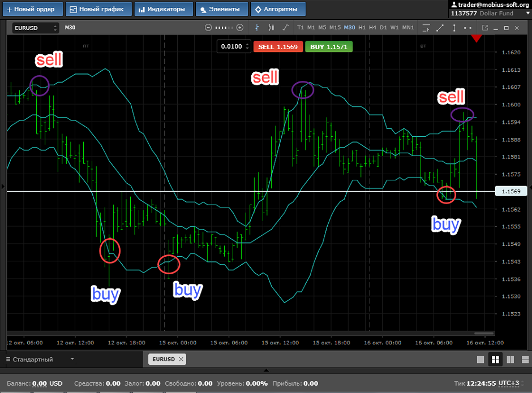532x393 pixels.
Task: Select T1 tick timeframe
Action: 301,28
